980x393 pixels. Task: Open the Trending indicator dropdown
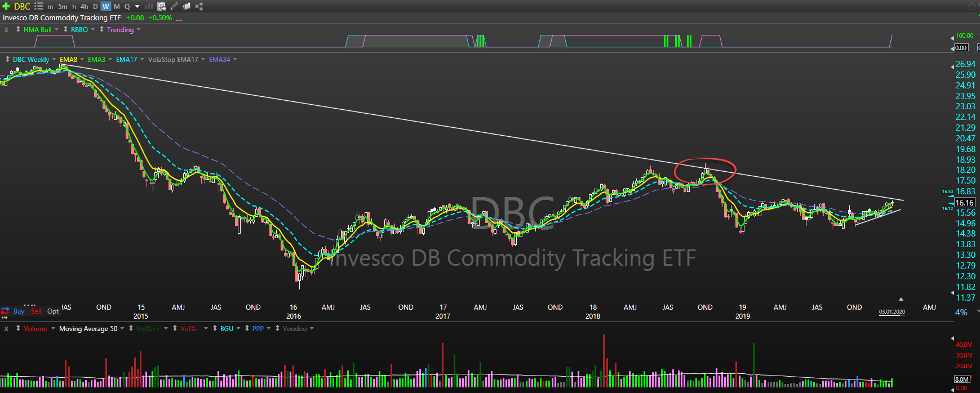click(139, 30)
